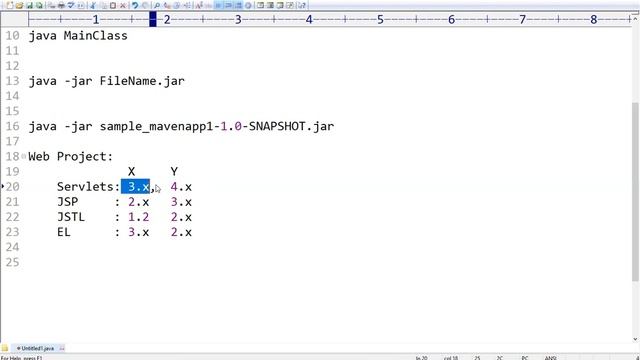Viewport: 640px width, 360px height.
Task: Save all open files
Action: coord(39,5)
